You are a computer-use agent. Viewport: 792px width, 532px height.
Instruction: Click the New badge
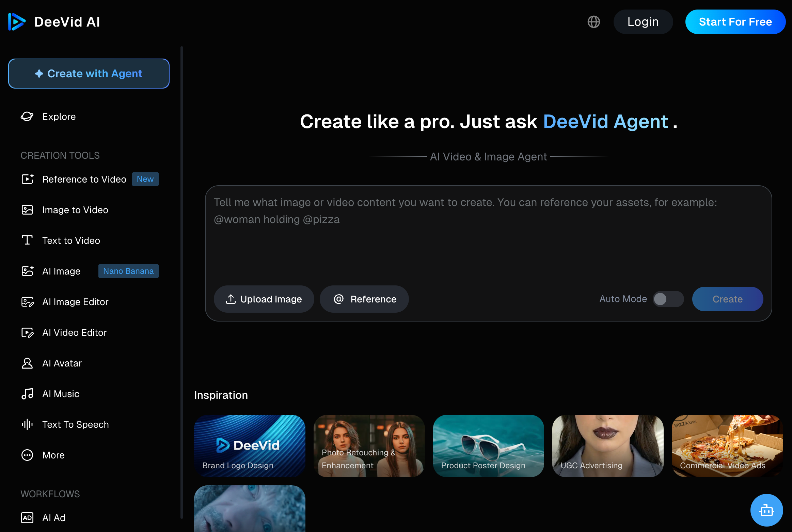pyautogui.click(x=145, y=179)
